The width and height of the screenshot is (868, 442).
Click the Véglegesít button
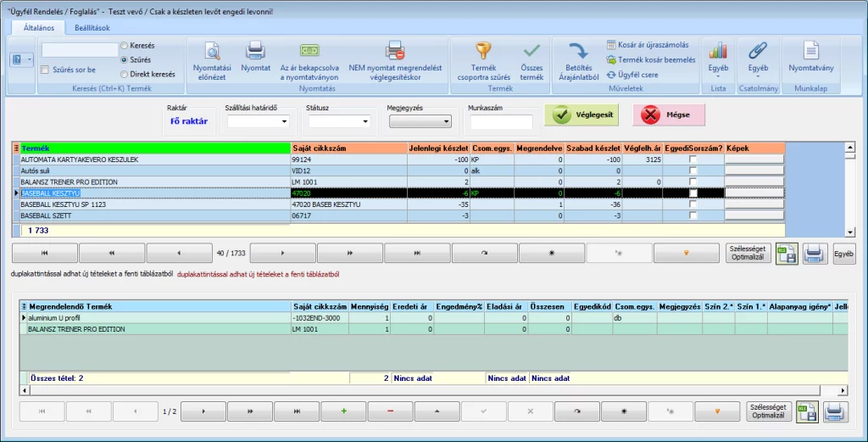pos(581,115)
